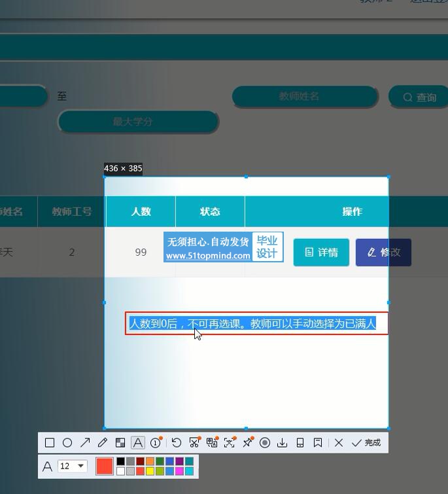
Task: Open the font size 12 dropdown
Action: [73, 466]
